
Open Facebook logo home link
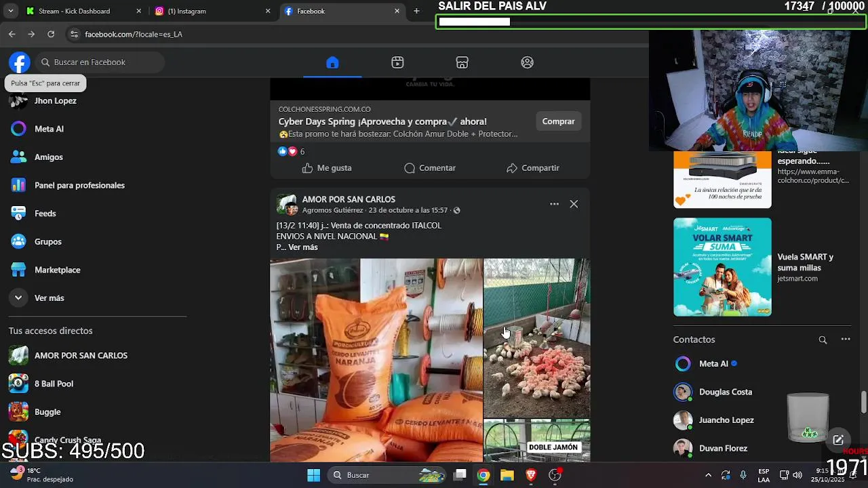point(20,62)
